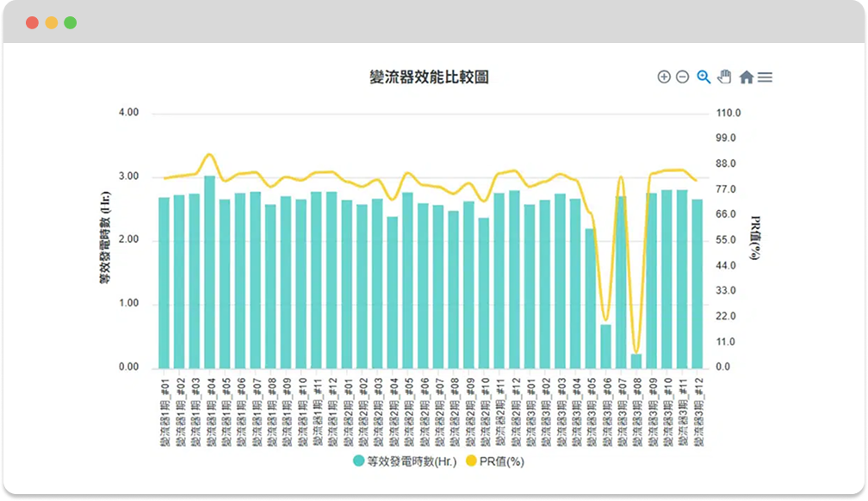This screenshot has width=868, height=501.
Task: Click the chart title 變流器效能比較圖
Action: [x=429, y=77]
